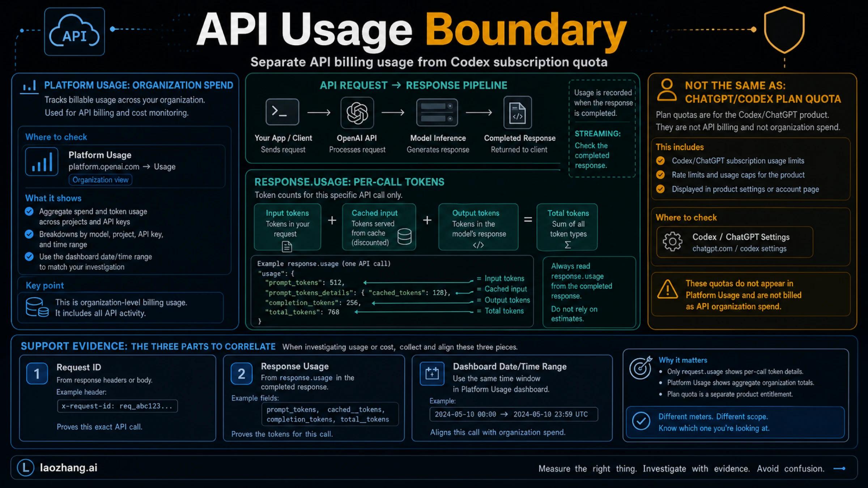The height and width of the screenshot is (488, 868).
Task: Click the x-request-id: req_abc123... code field
Action: coord(117,406)
